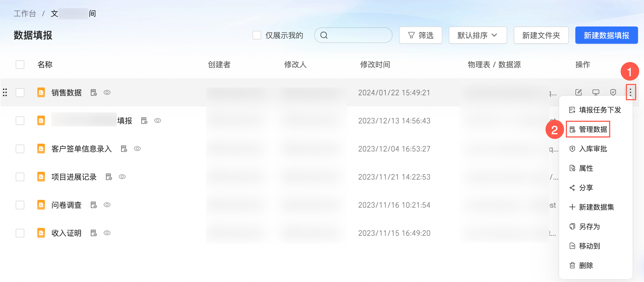Screen dimensions: 644x282
Task: Select the checkbox for 项目进展记录 row
Action: [20, 177]
